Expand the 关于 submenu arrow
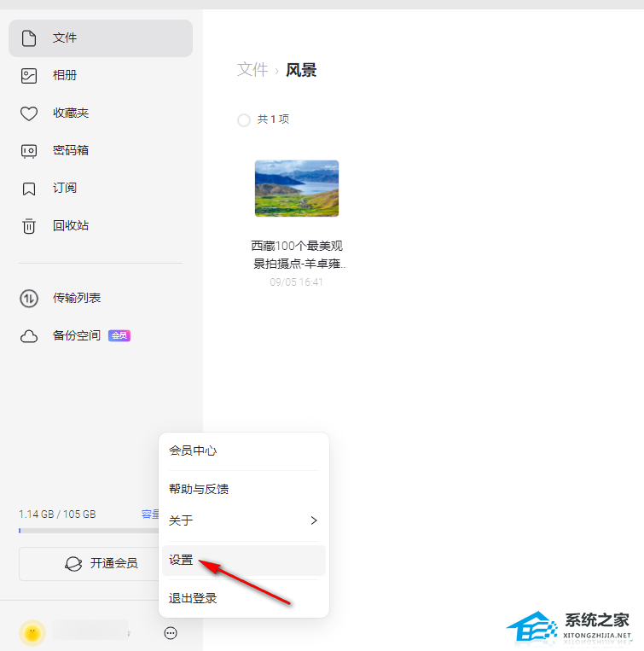This screenshot has width=644, height=651. (314, 520)
